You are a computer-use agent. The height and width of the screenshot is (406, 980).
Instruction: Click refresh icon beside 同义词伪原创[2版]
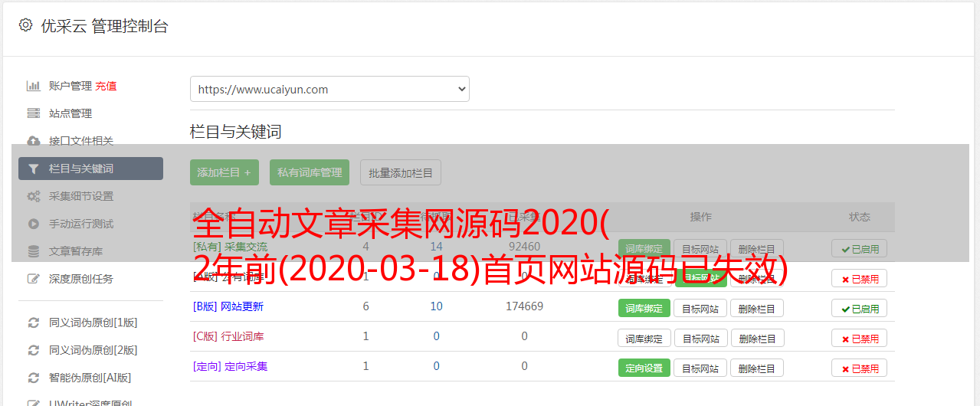[x=34, y=350]
